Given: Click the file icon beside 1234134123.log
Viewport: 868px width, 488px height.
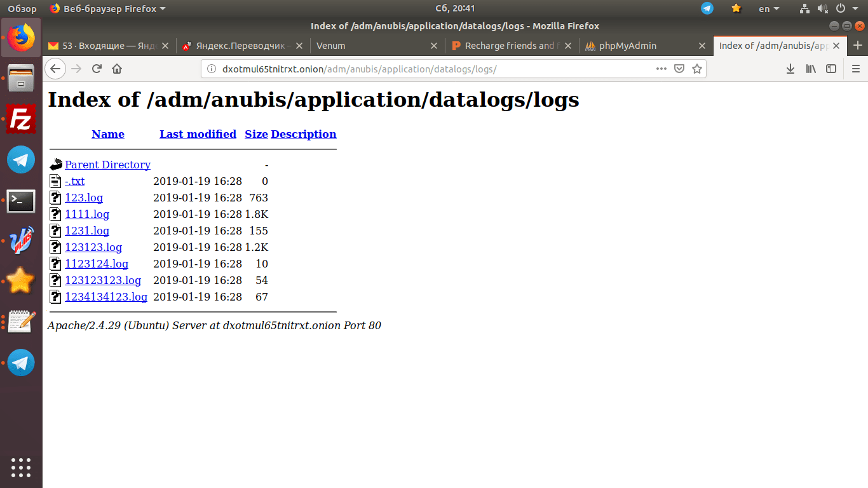Looking at the screenshot, I should (x=56, y=297).
